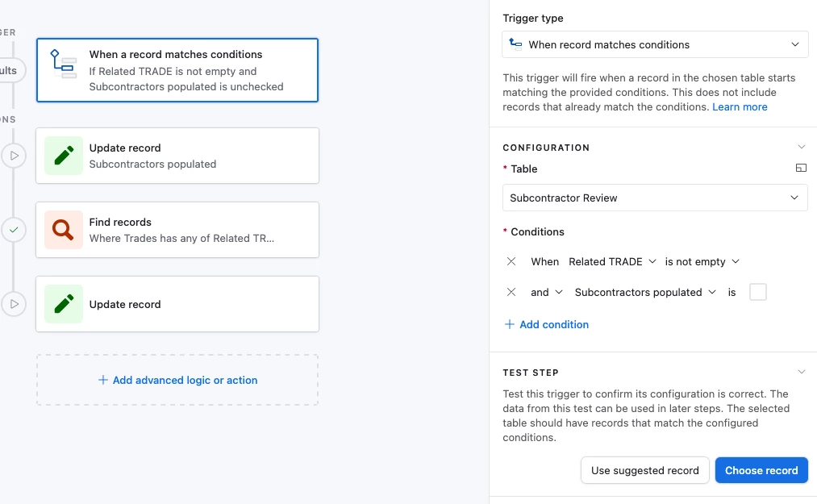
Task: Open the Related TRADE field dropdown
Action: (x=612, y=261)
